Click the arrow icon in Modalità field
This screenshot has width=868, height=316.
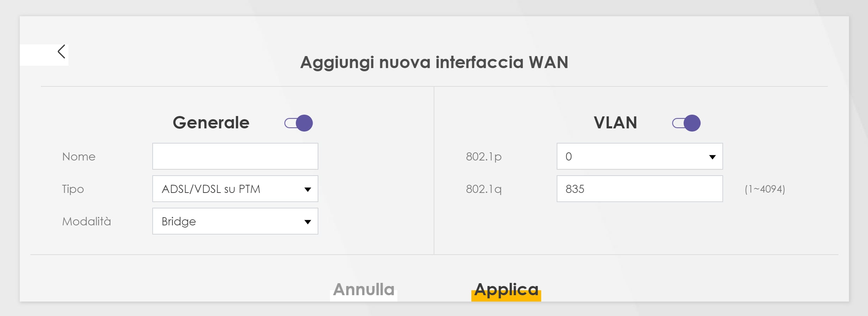click(x=307, y=222)
